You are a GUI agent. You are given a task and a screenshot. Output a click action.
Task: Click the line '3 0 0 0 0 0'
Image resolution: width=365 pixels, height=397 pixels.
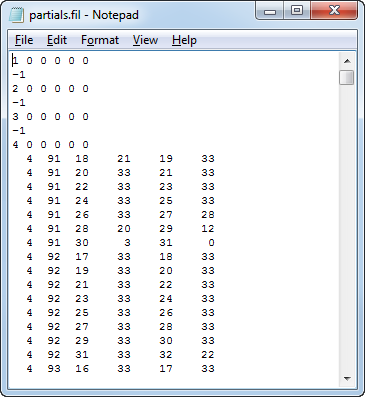pyautogui.click(x=50, y=117)
